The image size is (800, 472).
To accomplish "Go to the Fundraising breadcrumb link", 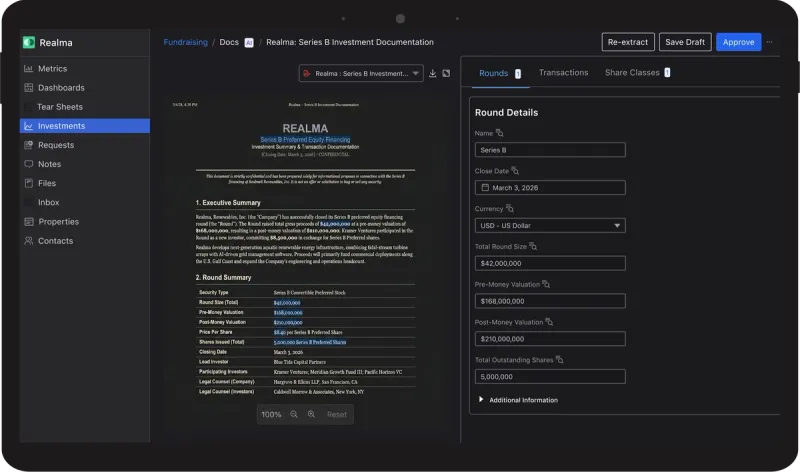I will tap(185, 42).
